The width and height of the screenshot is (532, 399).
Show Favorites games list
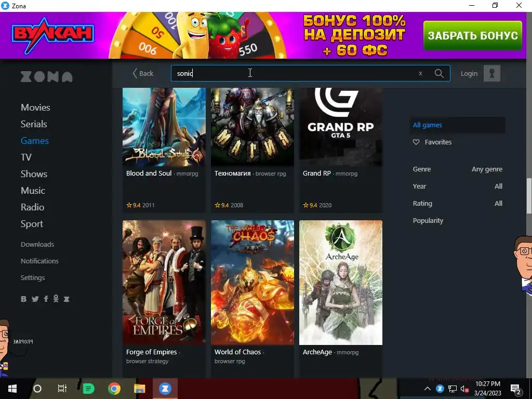click(437, 142)
